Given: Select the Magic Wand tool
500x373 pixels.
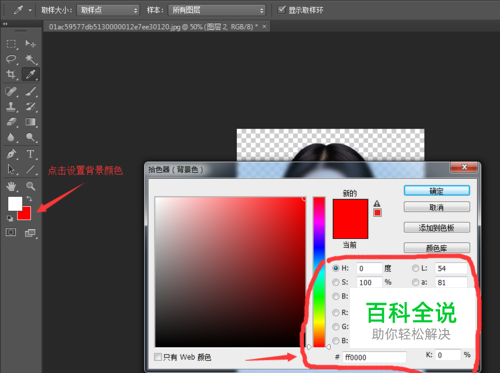Looking at the screenshot, I should coord(31,59).
